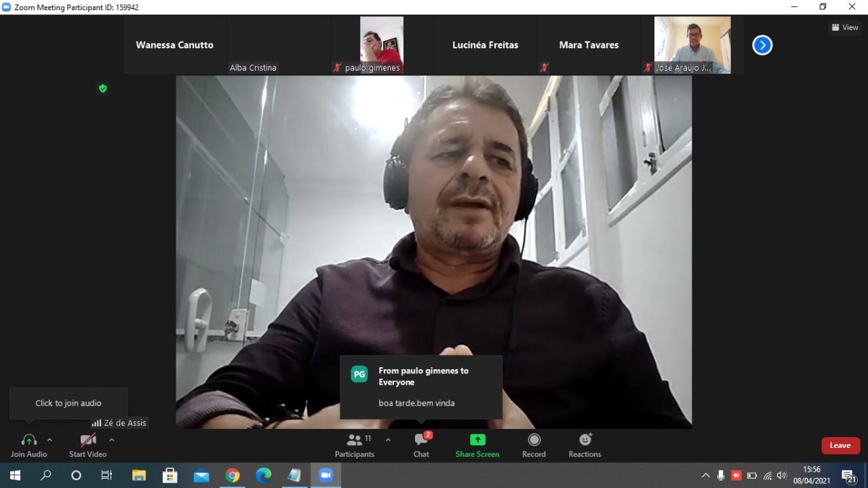Screen dimensions: 868x488
Task: Open Zoom from the Windows taskbar
Action: (325, 475)
